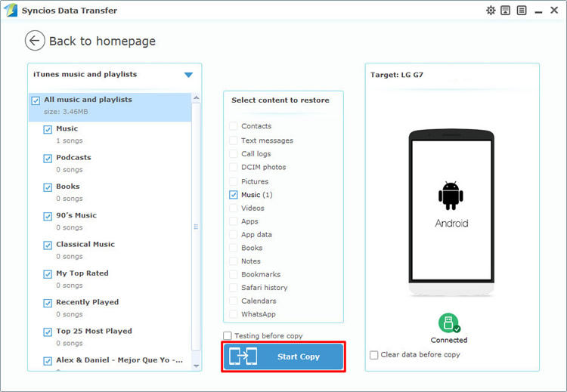Toggle the My Top Rated checkbox

[48, 274]
